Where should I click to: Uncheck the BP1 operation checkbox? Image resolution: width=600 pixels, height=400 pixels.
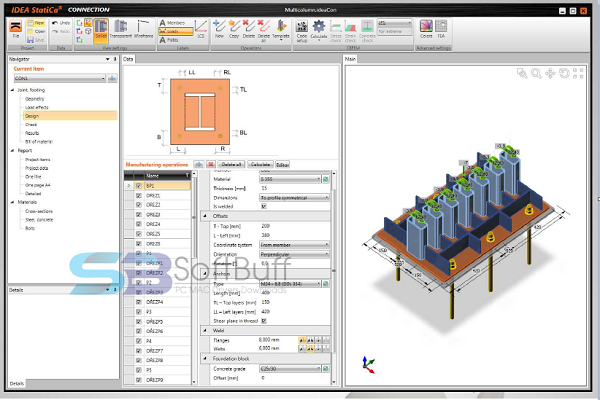tap(139, 186)
